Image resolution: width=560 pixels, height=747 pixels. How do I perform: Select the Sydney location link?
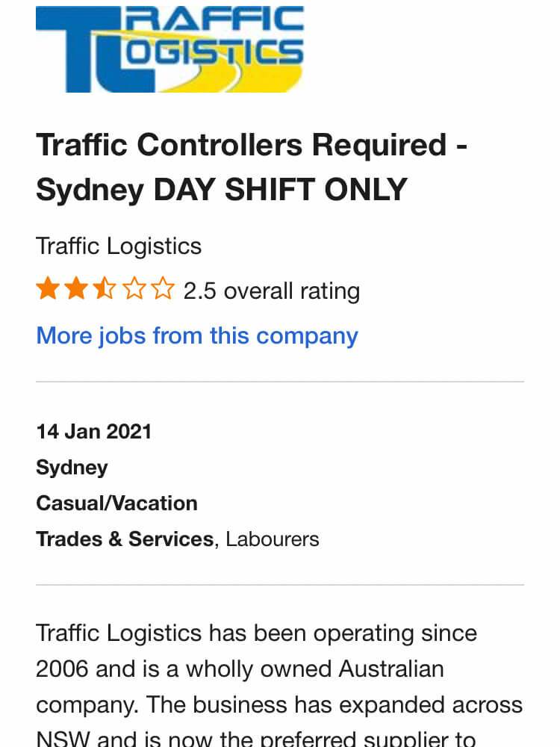point(72,468)
